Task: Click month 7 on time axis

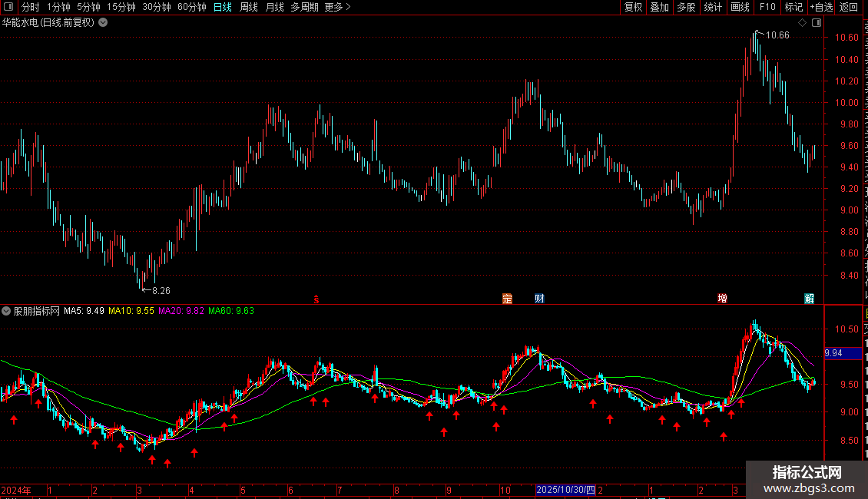Action: tap(340, 490)
